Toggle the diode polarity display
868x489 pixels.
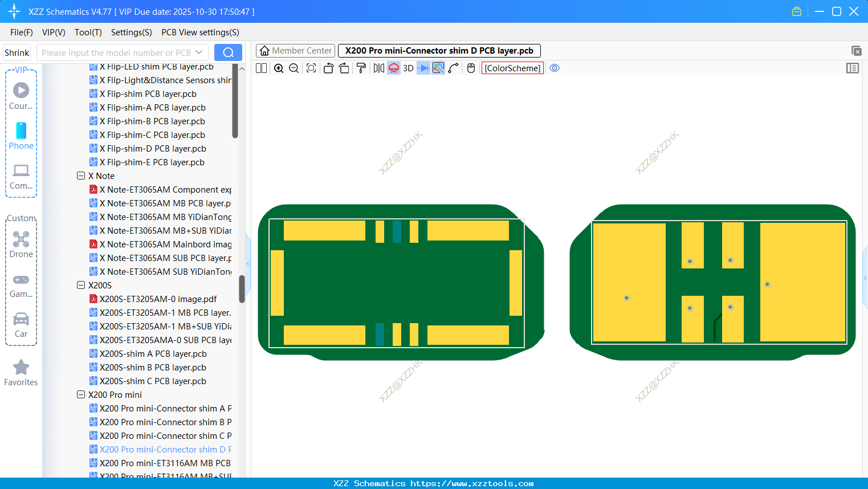tap(423, 68)
